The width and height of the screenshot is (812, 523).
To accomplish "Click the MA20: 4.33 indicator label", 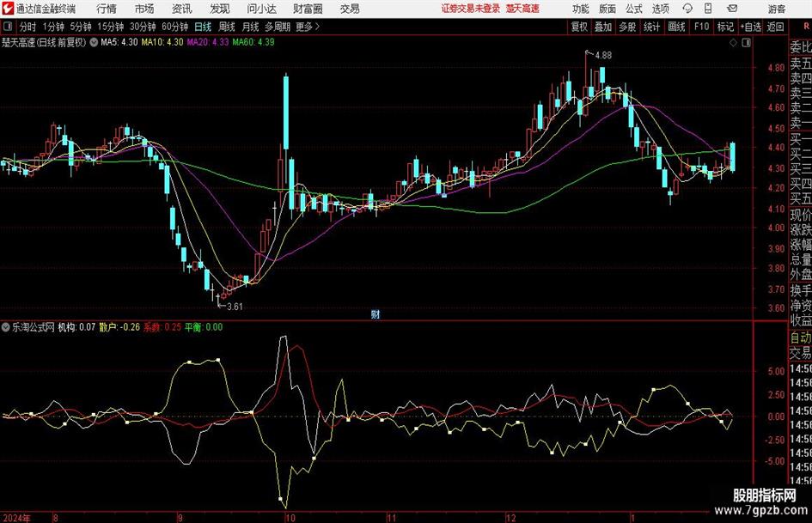I will (x=208, y=42).
